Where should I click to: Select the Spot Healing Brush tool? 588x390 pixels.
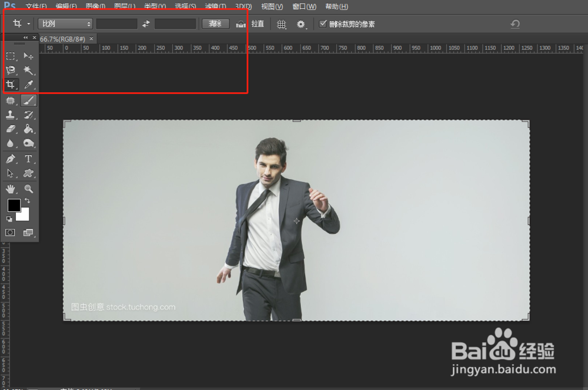coord(11,100)
